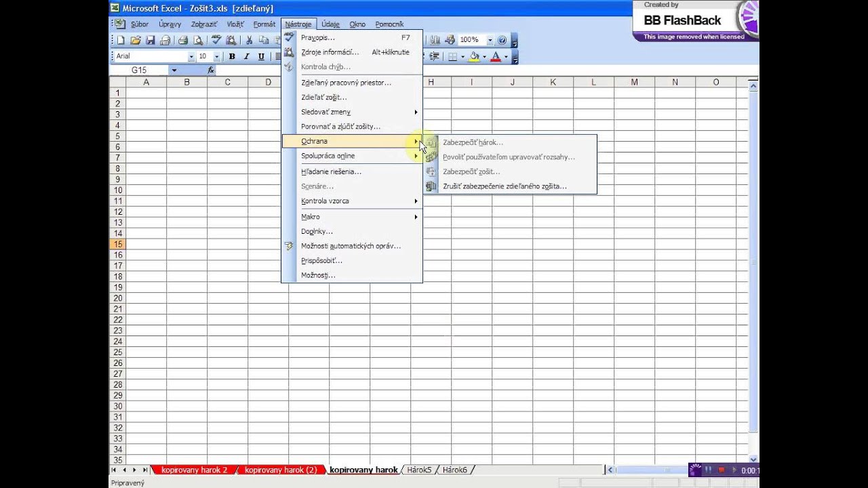
Task: Click the Permission icon in the toolbar
Action: pos(165,40)
